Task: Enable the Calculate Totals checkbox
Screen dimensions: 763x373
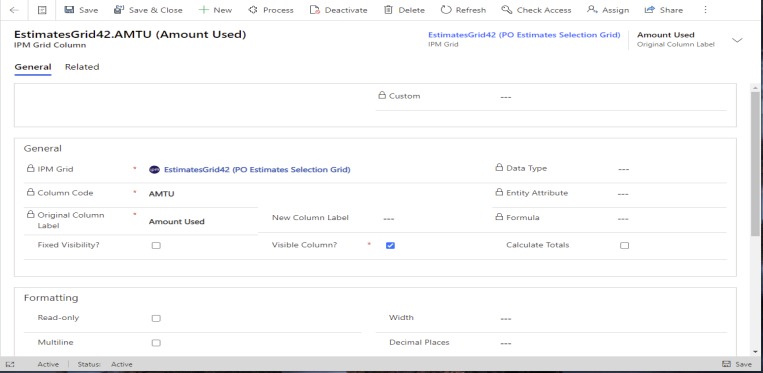Action: point(624,246)
